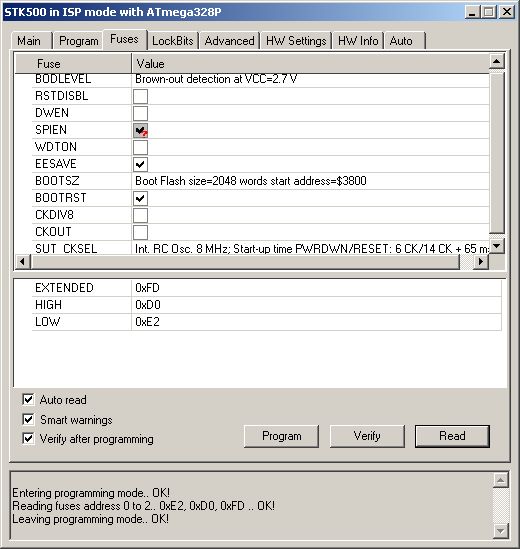
Task: Minimize the STK500 window
Action: tap(472, 12)
